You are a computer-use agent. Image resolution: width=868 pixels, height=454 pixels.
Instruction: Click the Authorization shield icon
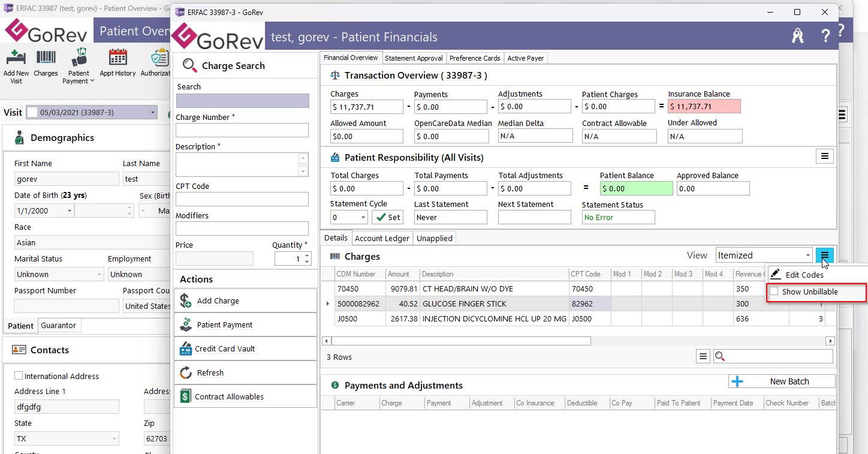coord(159,58)
